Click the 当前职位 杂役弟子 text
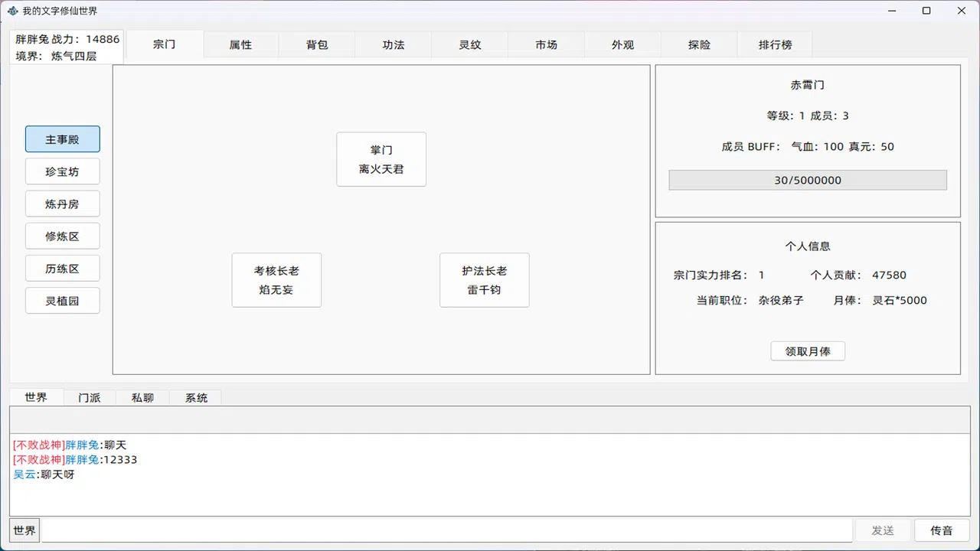The image size is (980, 551). [750, 300]
